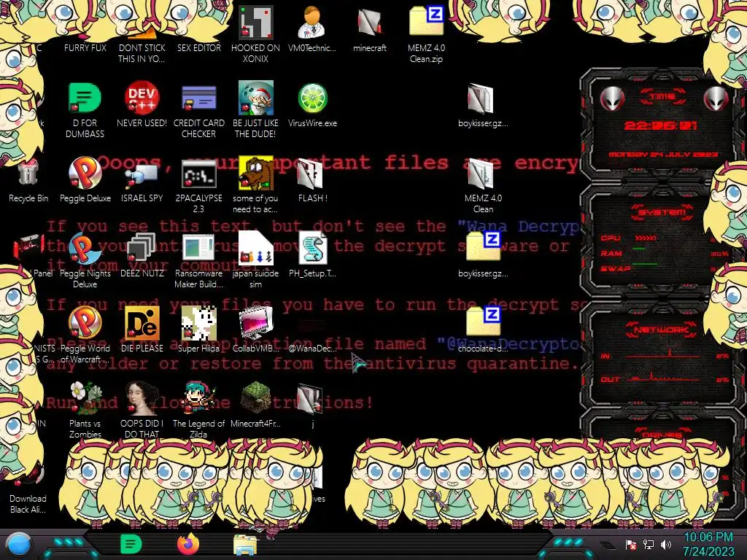Viewport: 747px width, 560px height.
Task: Open OOPS DID I DO THAT portrait icon
Action: pos(142,410)
